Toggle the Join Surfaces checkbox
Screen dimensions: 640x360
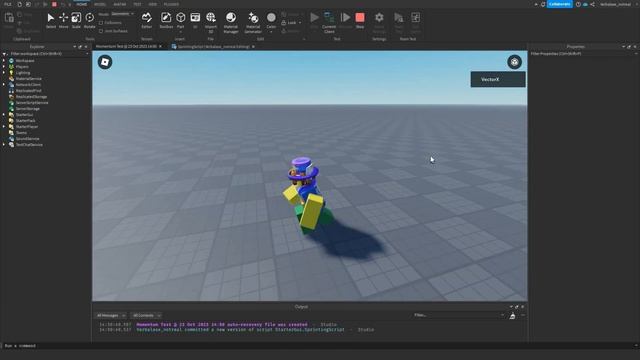tap(101, 31)
